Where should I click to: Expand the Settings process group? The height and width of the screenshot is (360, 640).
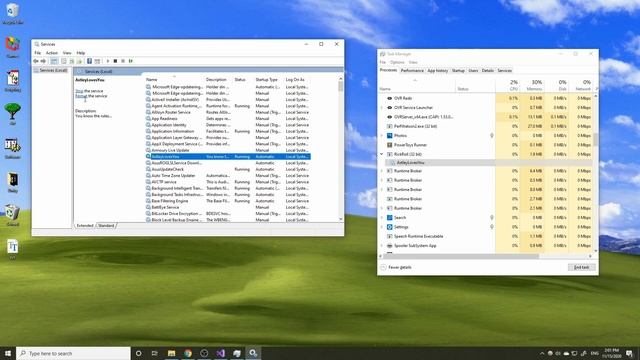[x=382, y=227]
